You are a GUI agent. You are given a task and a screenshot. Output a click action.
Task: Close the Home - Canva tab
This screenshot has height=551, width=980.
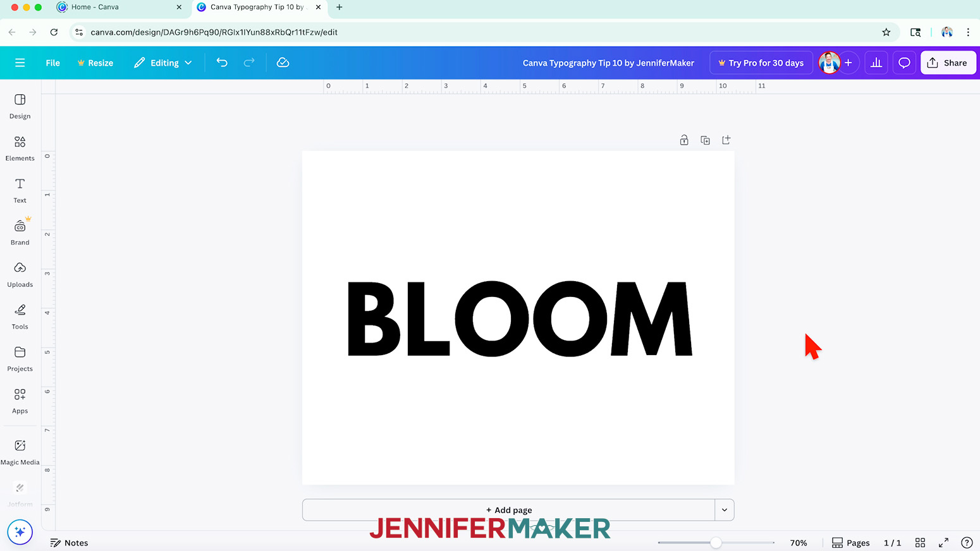click(x=179, y=7)
